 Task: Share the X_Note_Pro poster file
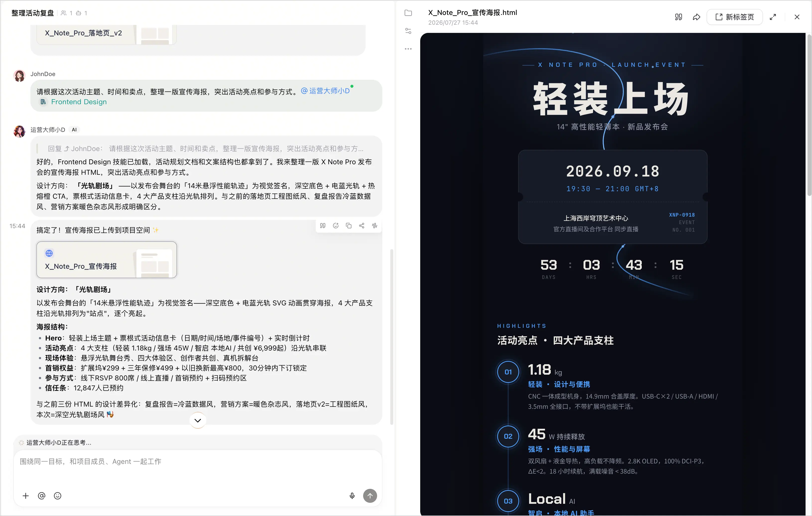click(x=696, y=17)
